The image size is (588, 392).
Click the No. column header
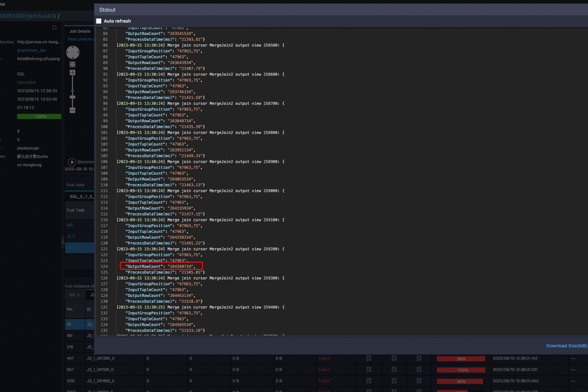click(x=70, y=309)
